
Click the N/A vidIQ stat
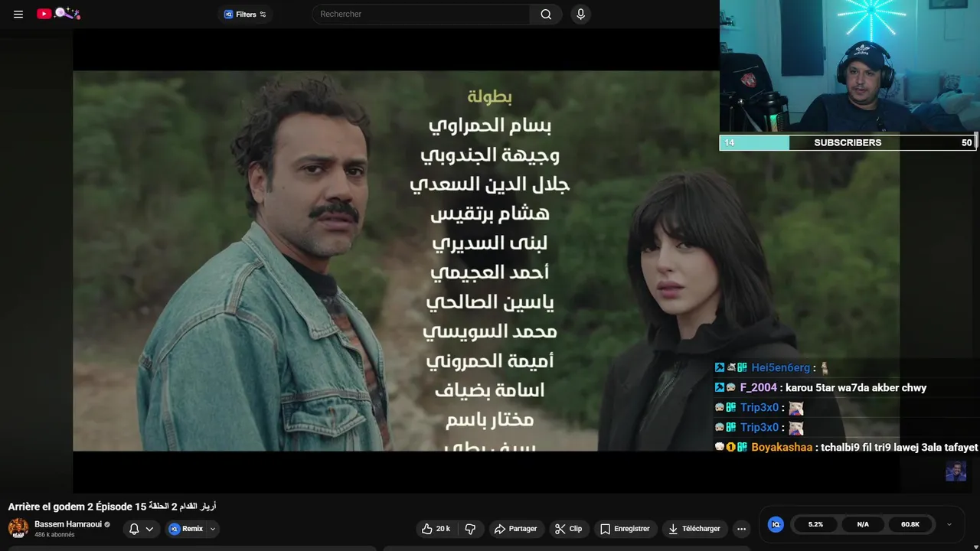click(863, 524)
